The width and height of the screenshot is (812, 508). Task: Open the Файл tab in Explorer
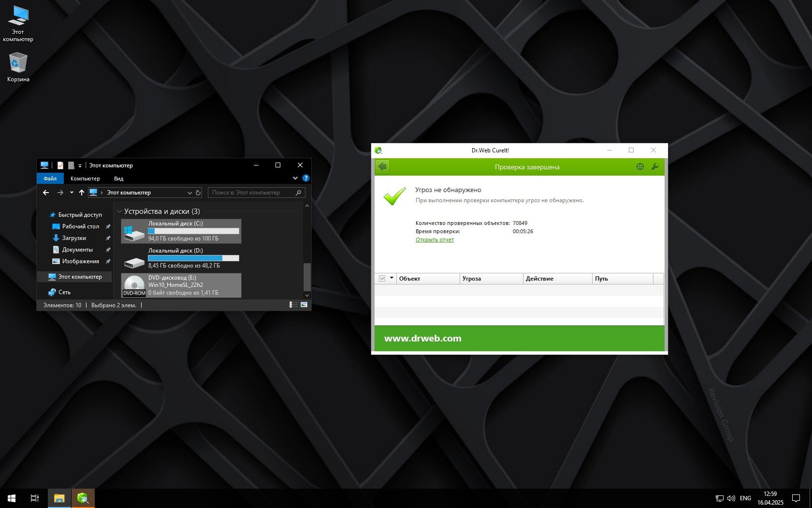pyautogui.click(x=50, y=179)
